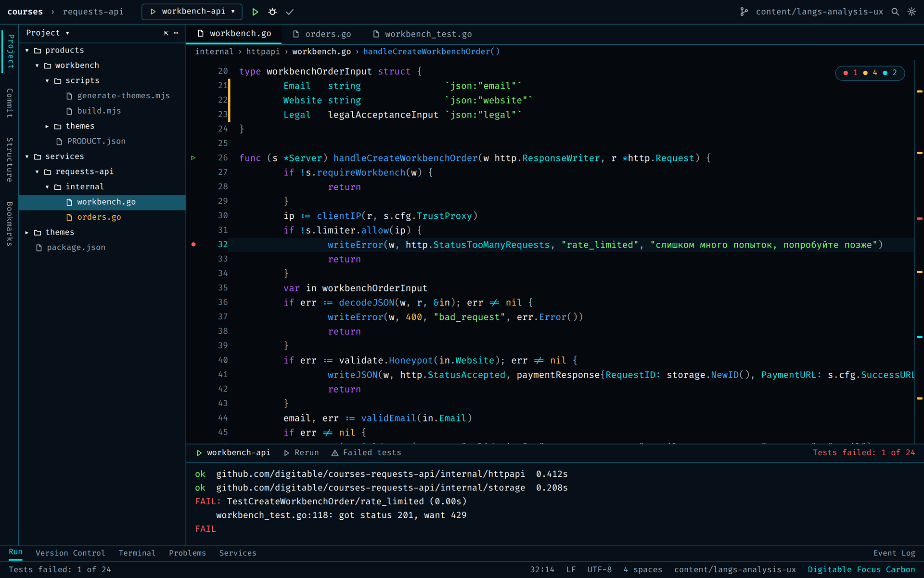Click the Digitable Focus Carbon theme label

tap(861, 569)
